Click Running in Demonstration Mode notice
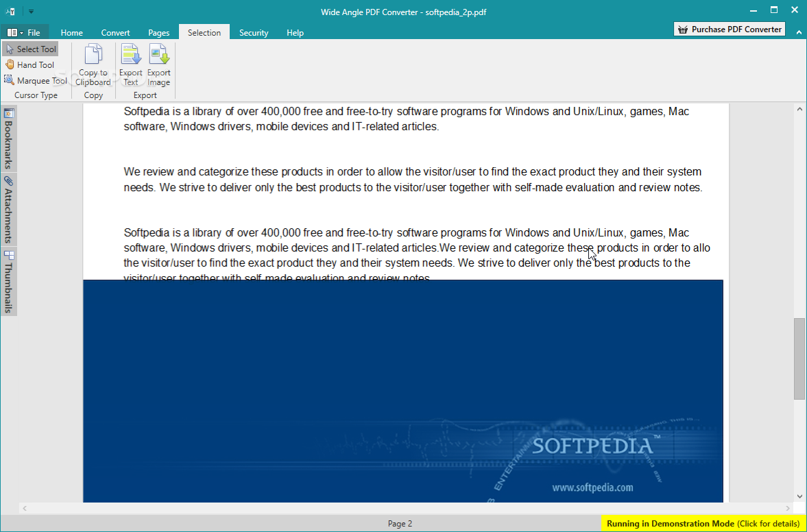 click(x=703, y=524)
